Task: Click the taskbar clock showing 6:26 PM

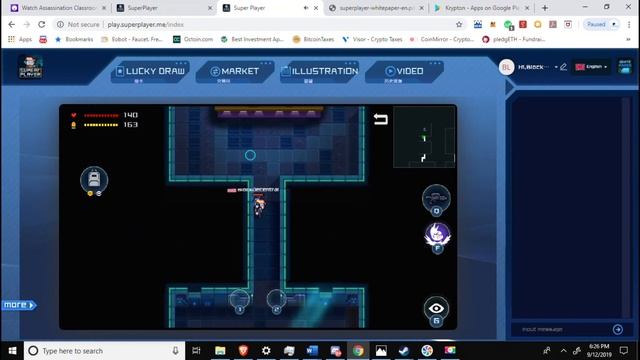Action: coord(599,351)
